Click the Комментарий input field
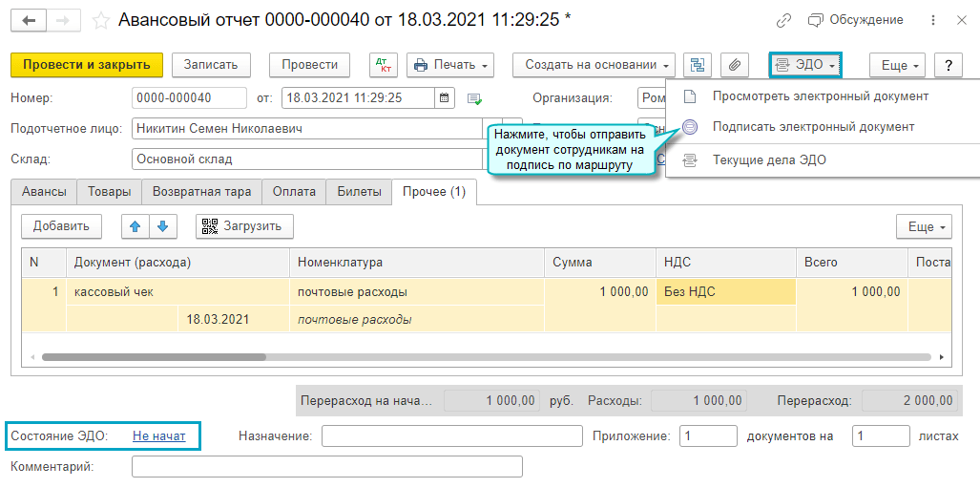 327,467
